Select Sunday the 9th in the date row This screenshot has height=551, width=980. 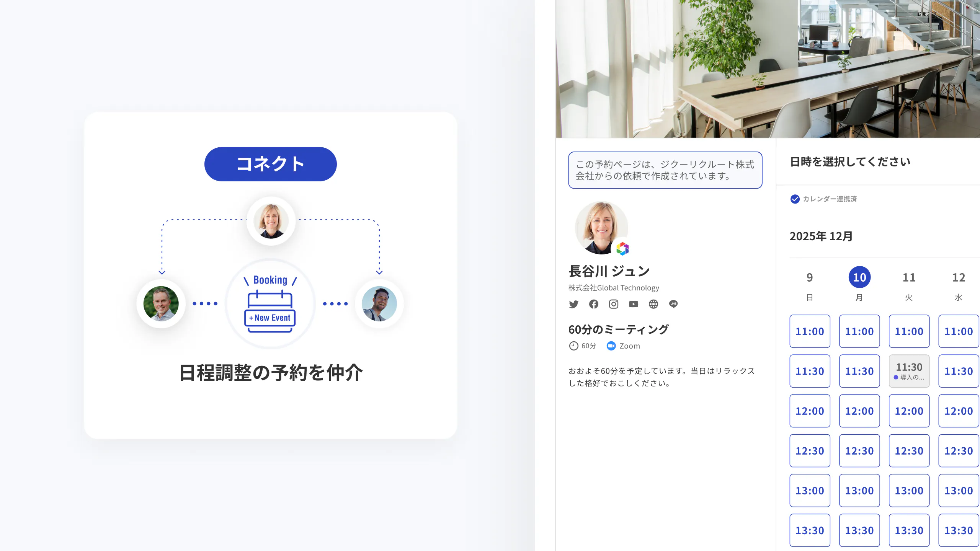click(x=810, y=278)
